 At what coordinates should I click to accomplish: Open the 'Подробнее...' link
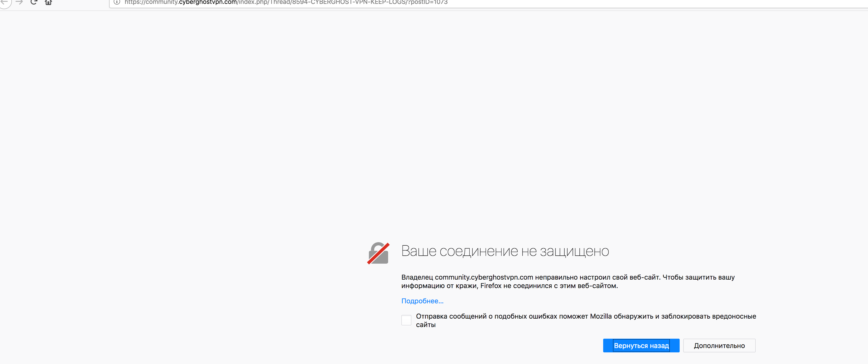tap(422, 301)
